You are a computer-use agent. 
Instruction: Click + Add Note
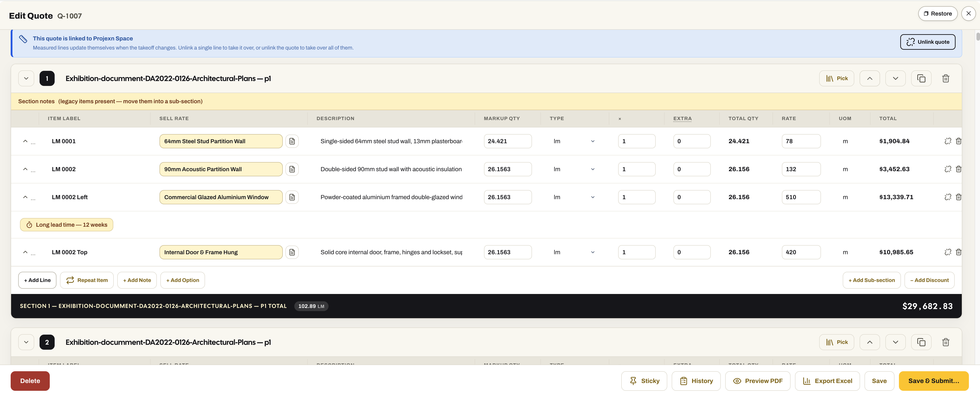(x=137, y=280)
